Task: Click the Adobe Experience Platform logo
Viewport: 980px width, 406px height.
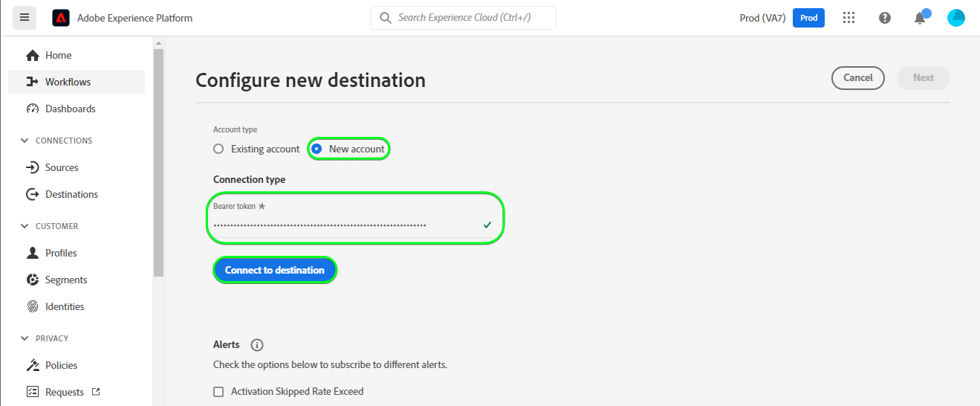Action: [61, 18]
